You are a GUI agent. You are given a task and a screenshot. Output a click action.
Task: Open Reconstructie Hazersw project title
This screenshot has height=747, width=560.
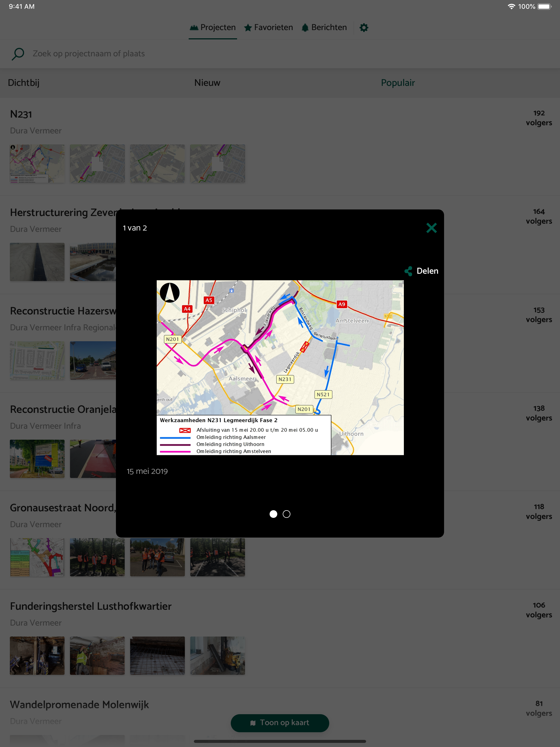point(63,311)
